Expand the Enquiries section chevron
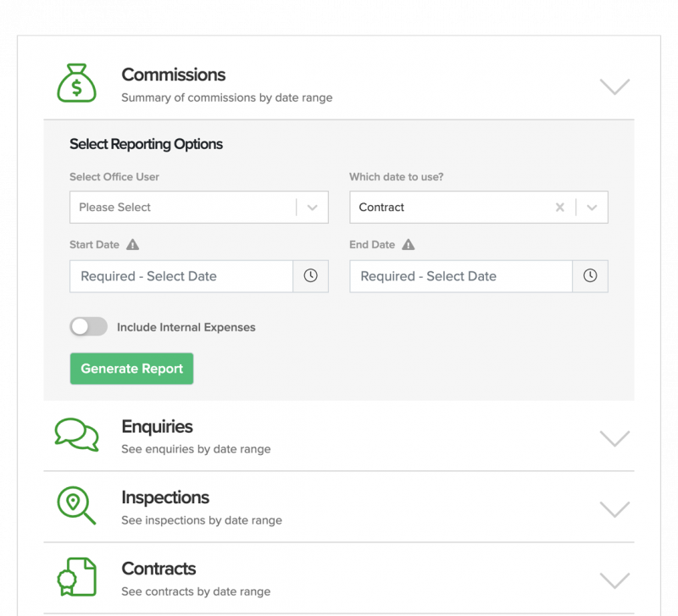Screen dimensions: 678x616 [614, 438]
